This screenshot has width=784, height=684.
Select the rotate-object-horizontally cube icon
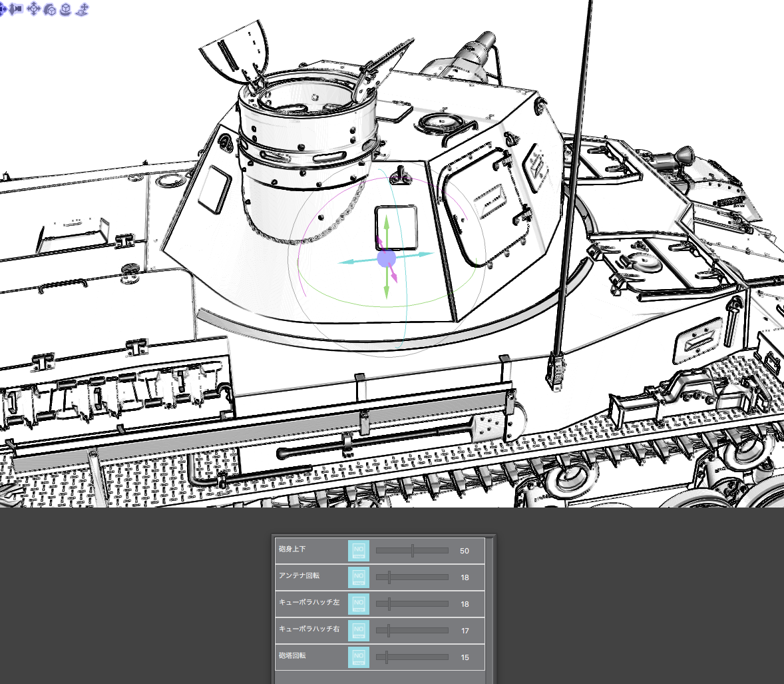(65, 9)
